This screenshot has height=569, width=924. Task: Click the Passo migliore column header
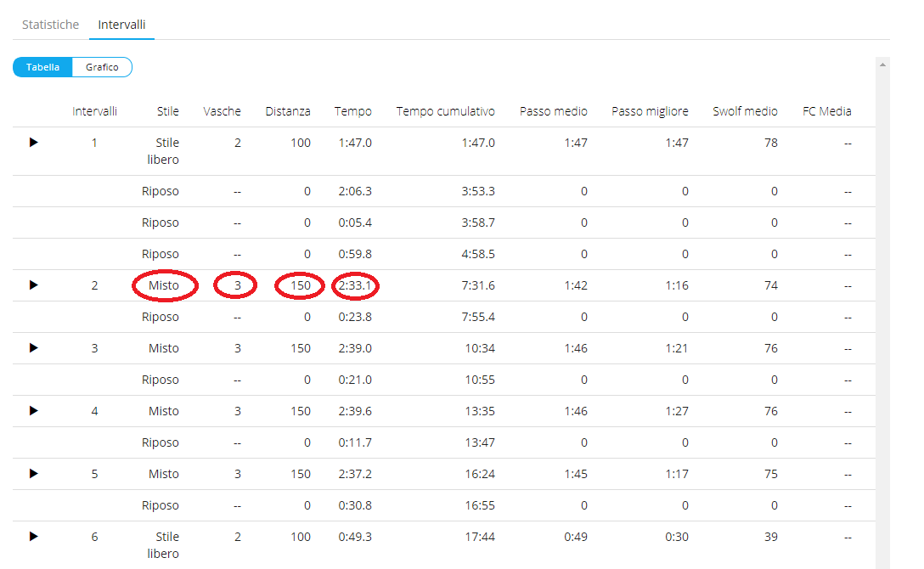point(650,111)
